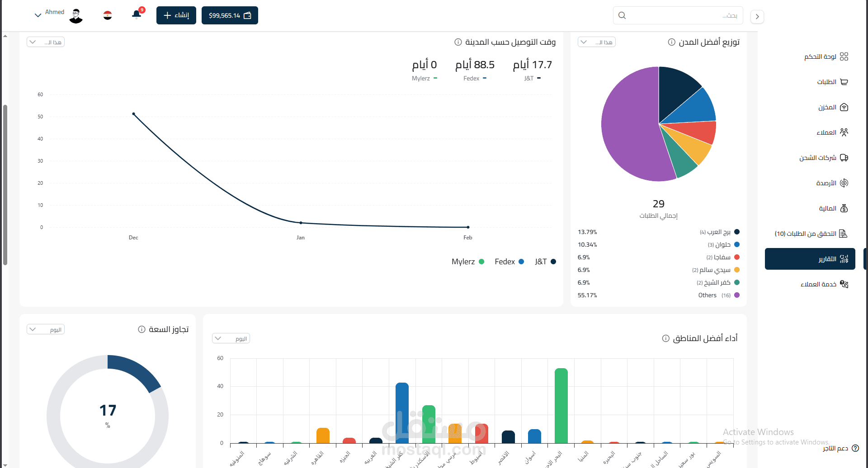Viewport: 868px width, 468px height.
Task: Toggle حلوان in the pie chart legend
Action: coord(723,245)
